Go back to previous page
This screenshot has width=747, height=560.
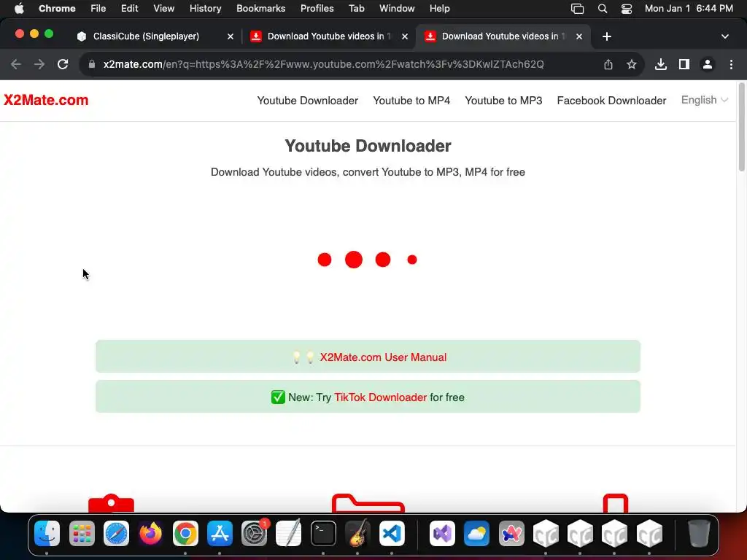16,64
